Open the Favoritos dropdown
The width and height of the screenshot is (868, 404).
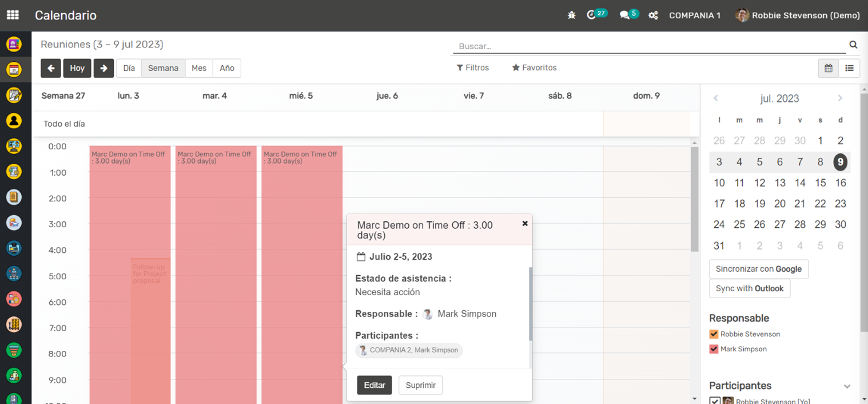pos(534,68)
